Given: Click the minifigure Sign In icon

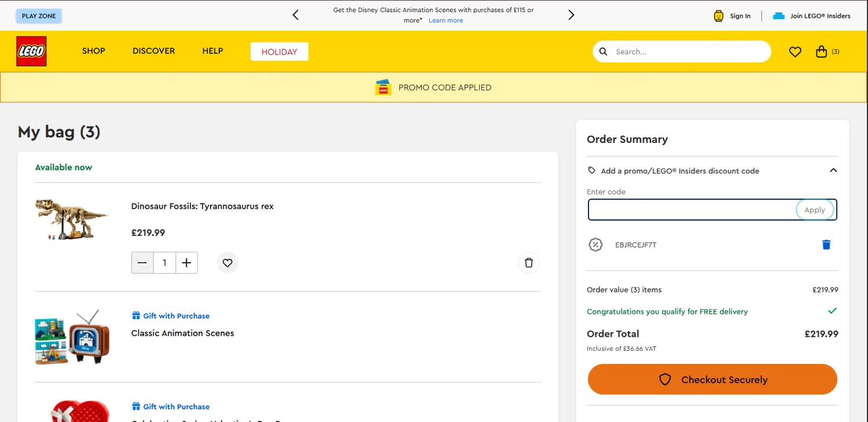Looking at the screenshot, I should 719,16.
